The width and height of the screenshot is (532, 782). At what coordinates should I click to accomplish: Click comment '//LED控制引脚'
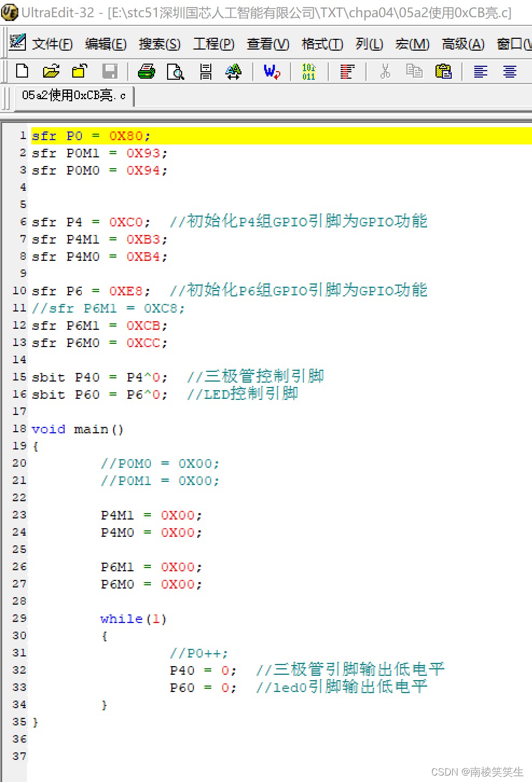click(243, 393)
